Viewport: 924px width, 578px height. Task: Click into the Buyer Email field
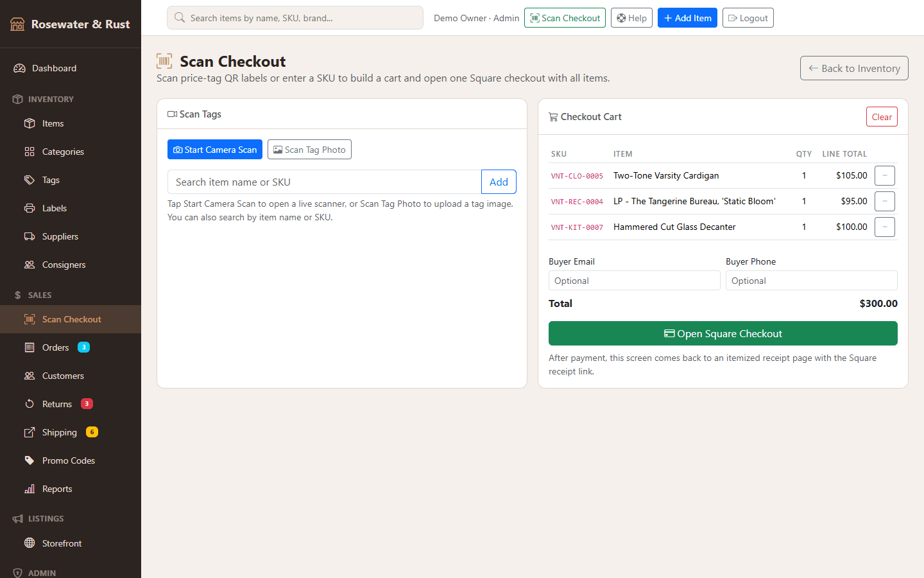point(635,281)
